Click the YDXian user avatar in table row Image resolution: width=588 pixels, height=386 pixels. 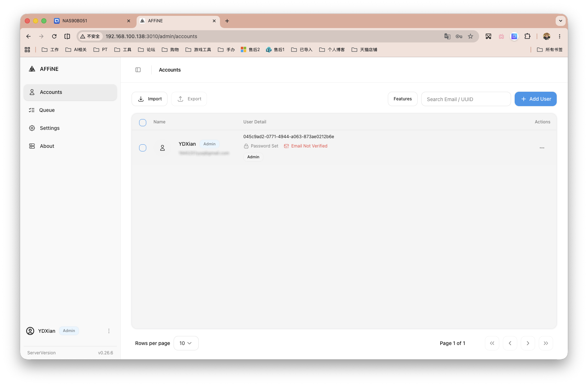click(x=162, y=148)
